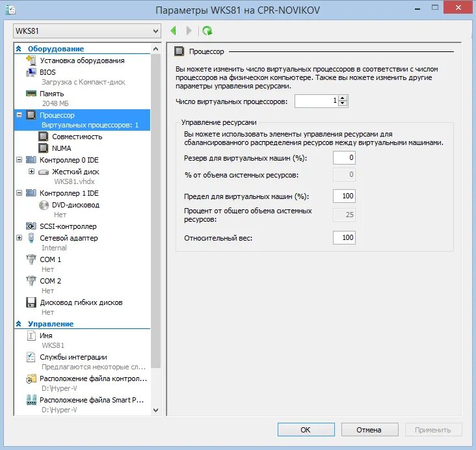
Task: Select the Add Hardware icon
Action: point(31,60)
